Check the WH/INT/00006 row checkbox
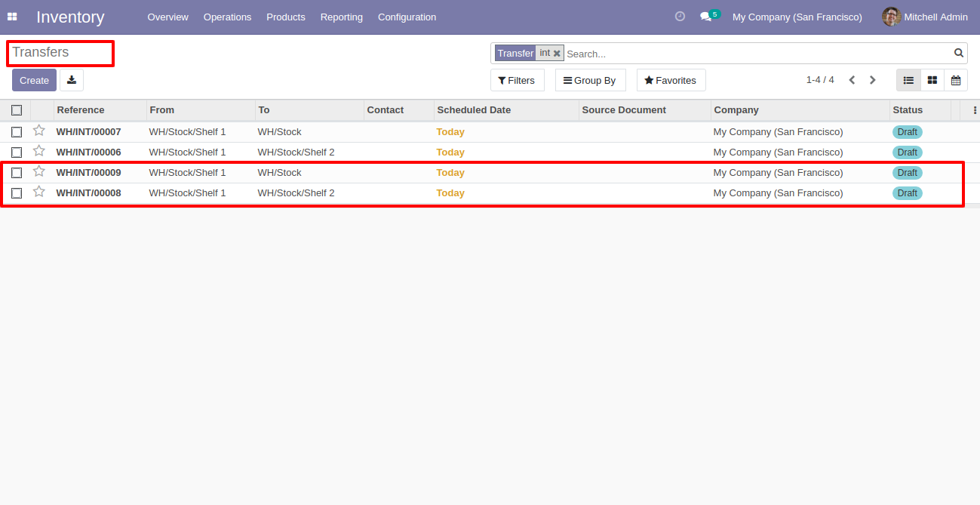 pos(17,152)
